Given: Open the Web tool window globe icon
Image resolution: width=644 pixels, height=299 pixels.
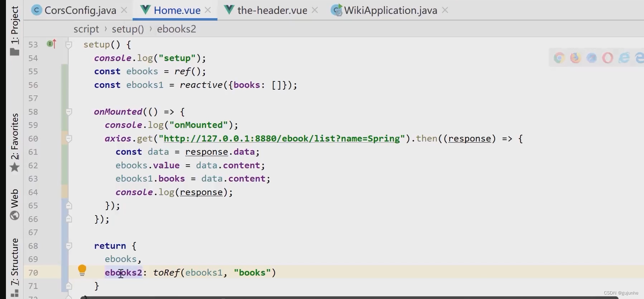Looking at the screenshot, I should coord(14,216).
